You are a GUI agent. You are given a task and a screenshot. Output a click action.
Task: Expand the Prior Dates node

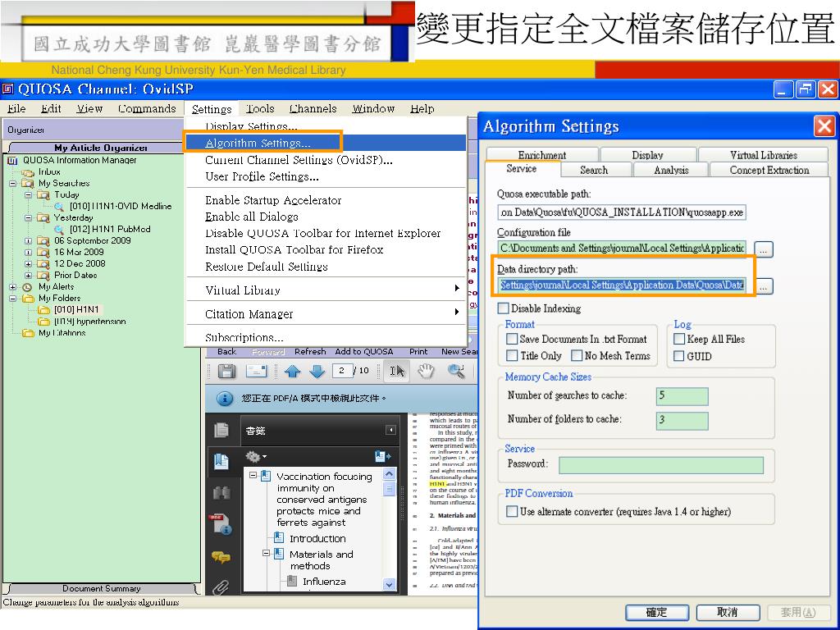pos(29,276)
